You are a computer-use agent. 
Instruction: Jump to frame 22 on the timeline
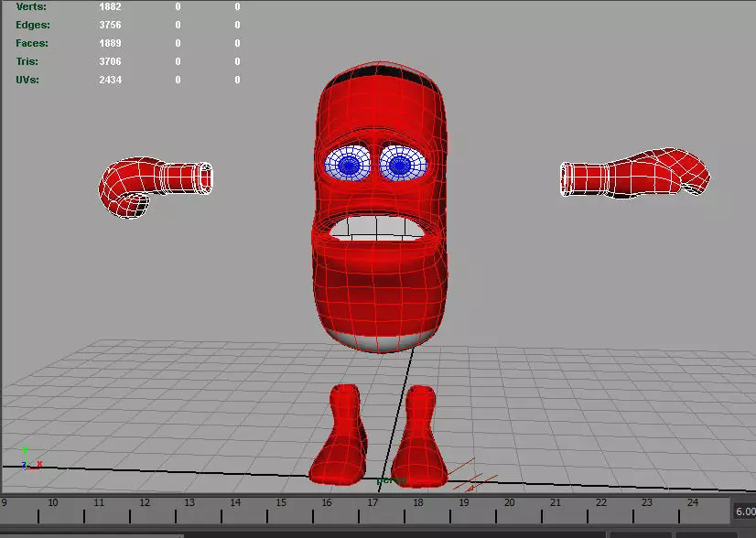coord(601,503)
